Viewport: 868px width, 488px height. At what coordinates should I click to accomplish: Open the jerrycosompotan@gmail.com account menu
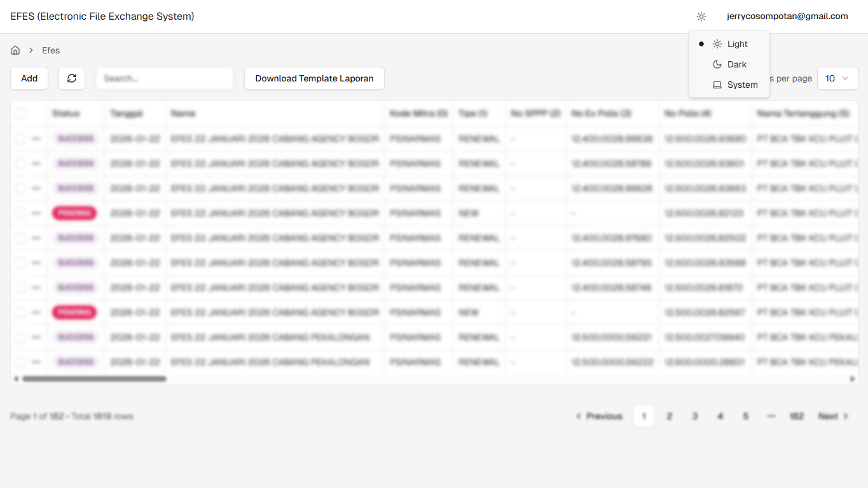click(x=787, y=17)
